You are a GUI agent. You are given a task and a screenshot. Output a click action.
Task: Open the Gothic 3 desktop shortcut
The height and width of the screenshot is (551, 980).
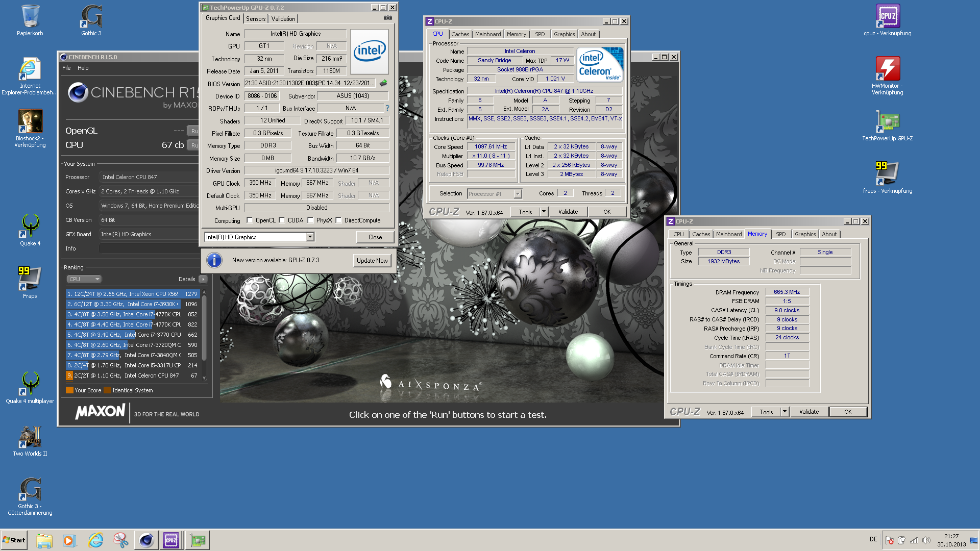tap(91, 20)
